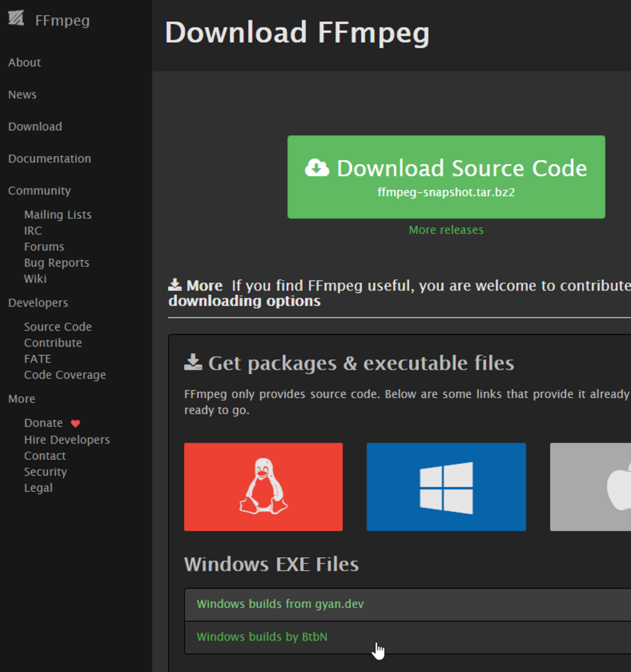Open the Code Coverage link

pyautogui.click(x=65, y=375)
